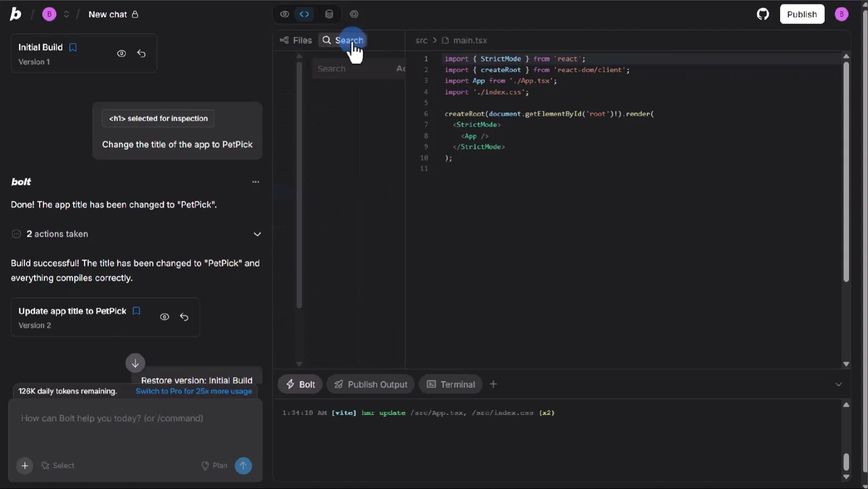Screen dimensions: 868x489
Task: Open project settings gear icon
Action: [x=354, y=14]
